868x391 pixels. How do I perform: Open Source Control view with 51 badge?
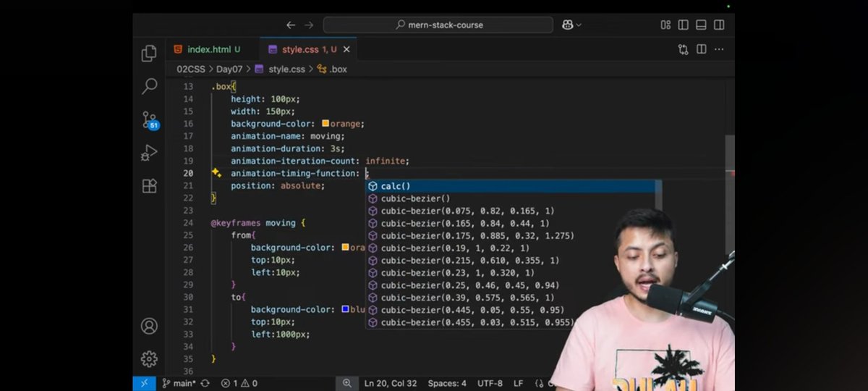pos(150,119)
